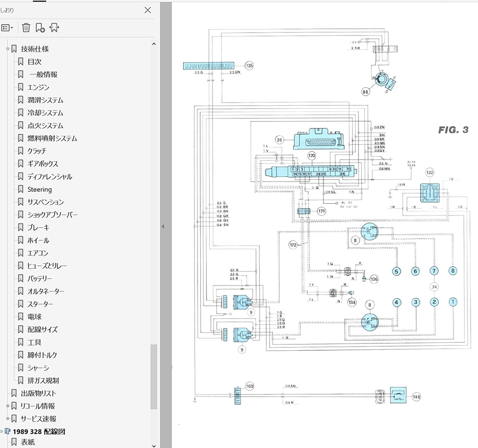Click the bookmark icon beside シャーシ
Viewport: 478px width, 448px height.
click(x=20, y=368)
